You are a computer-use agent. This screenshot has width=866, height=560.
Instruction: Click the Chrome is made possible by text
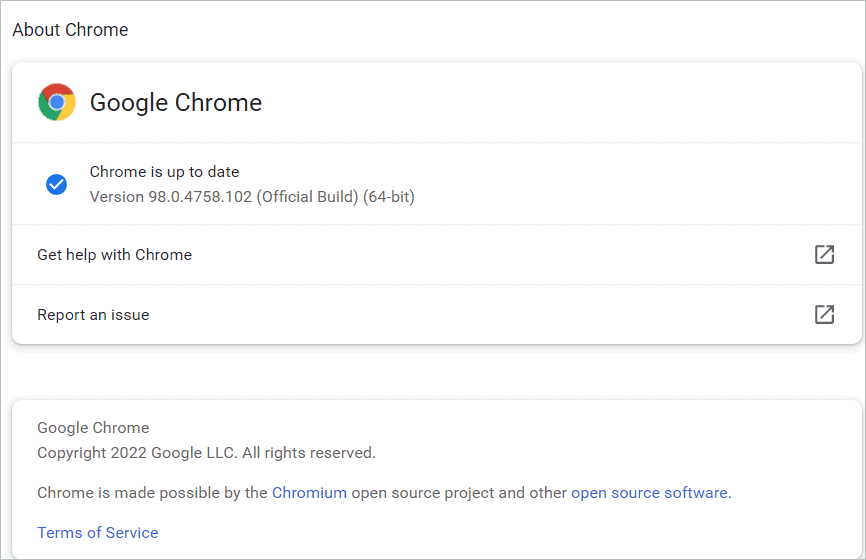(152, 492)
